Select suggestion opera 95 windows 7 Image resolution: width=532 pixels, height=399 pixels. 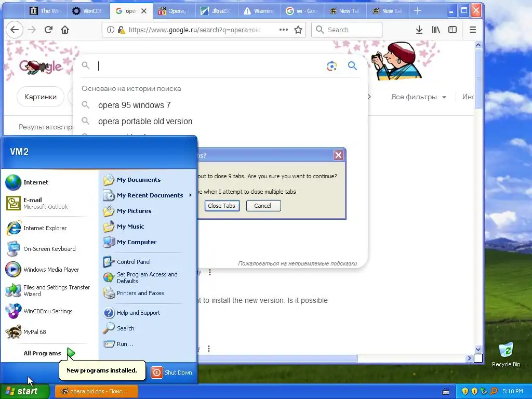pyautogui.click(x=135, y=105)
